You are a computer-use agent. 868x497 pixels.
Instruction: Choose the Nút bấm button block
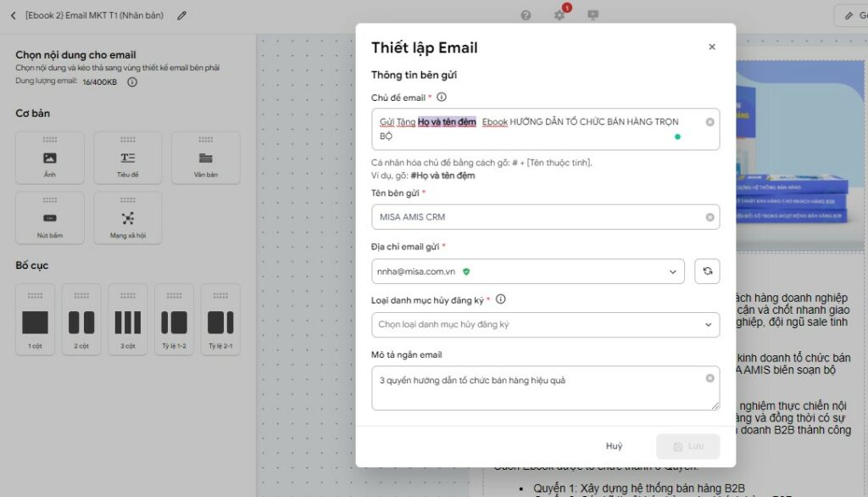click(49, 217)
